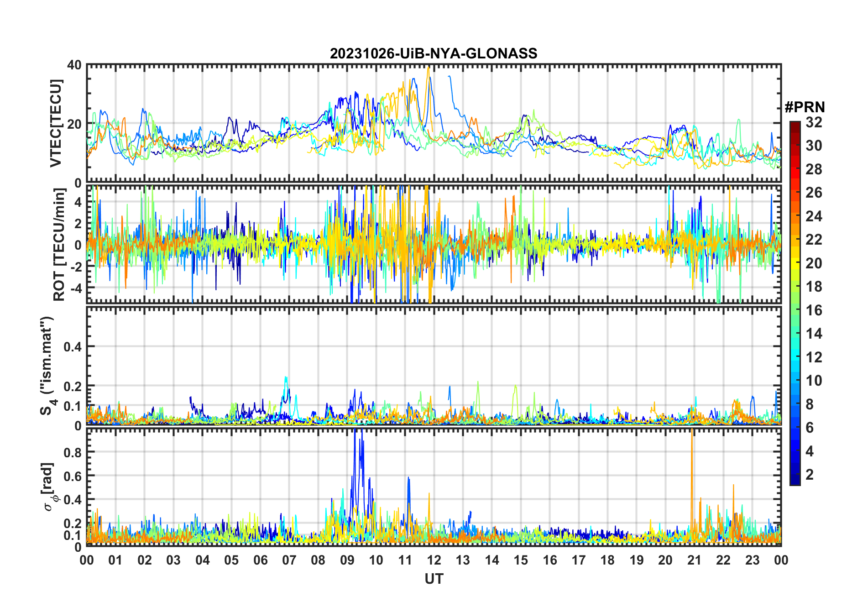Select colorbar tick label 32
The width and height of the screenshot is (868, 607).
point(814,122)
